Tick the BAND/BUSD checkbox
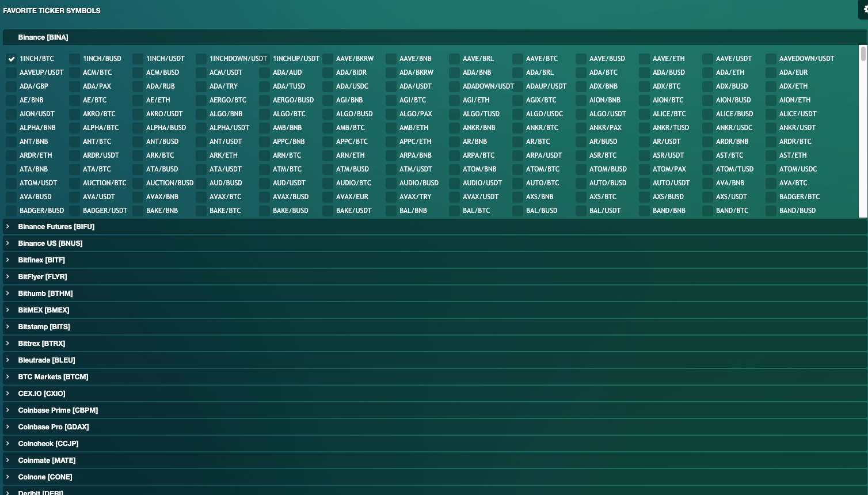Screen dimensions: 868x495 [x=771, y=211]
